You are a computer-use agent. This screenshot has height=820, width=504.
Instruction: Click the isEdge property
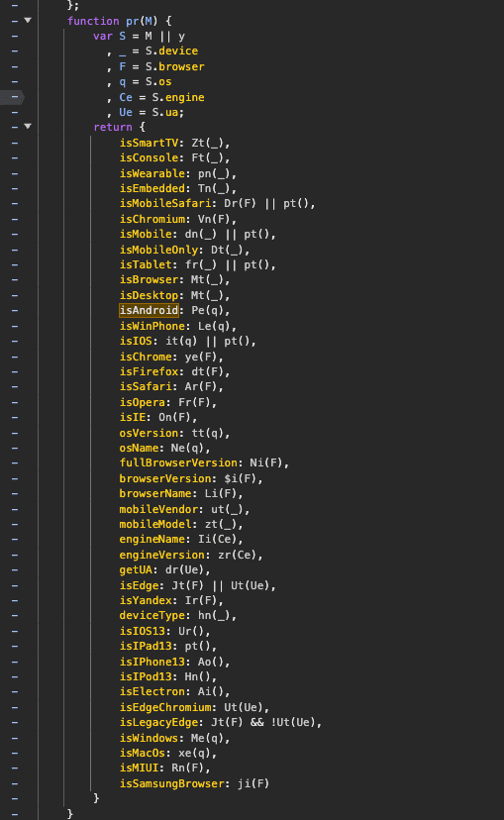point(139,585)
